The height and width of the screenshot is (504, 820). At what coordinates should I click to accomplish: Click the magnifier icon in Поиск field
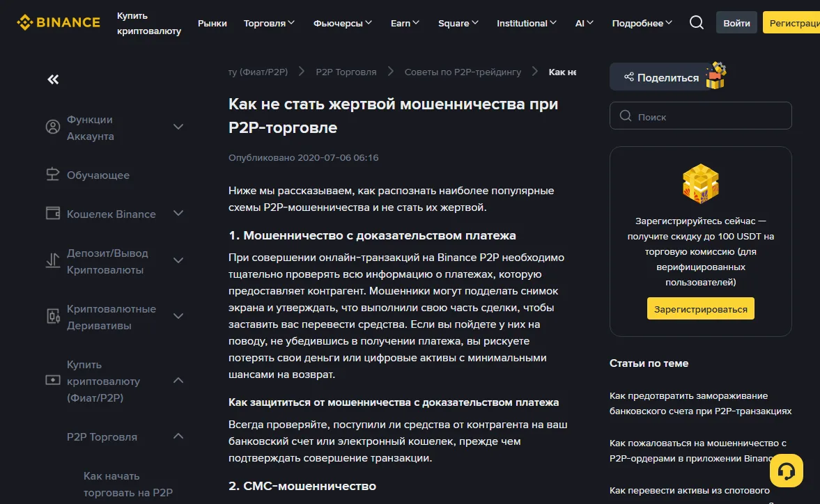(x=626, y=116)
